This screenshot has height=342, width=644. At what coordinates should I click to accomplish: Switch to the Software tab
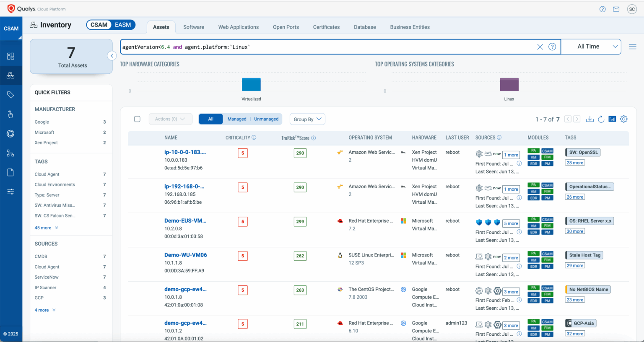pyautogui.click(x=194, y=27)
